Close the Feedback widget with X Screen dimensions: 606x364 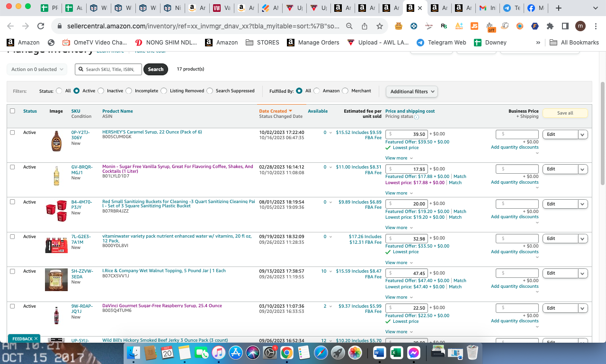[36, 339]
